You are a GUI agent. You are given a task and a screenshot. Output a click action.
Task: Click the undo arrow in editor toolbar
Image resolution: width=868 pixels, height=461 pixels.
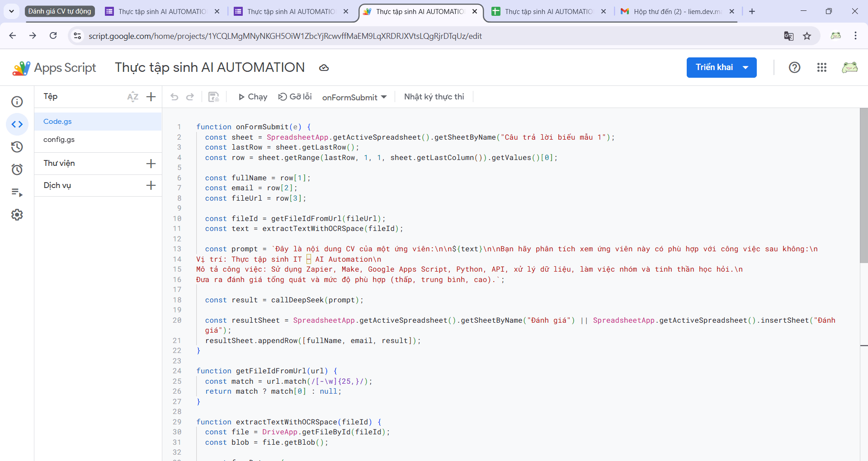[x=175, y=97]
